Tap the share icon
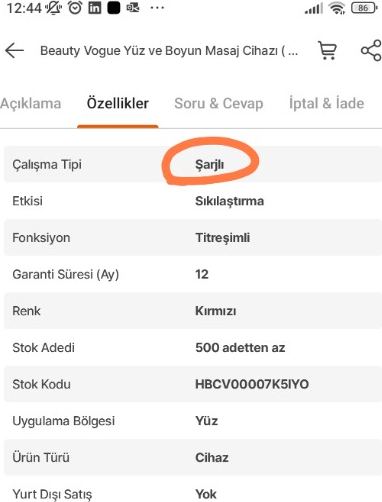Screen dimensions: 382x502 [x=371, y=51]
